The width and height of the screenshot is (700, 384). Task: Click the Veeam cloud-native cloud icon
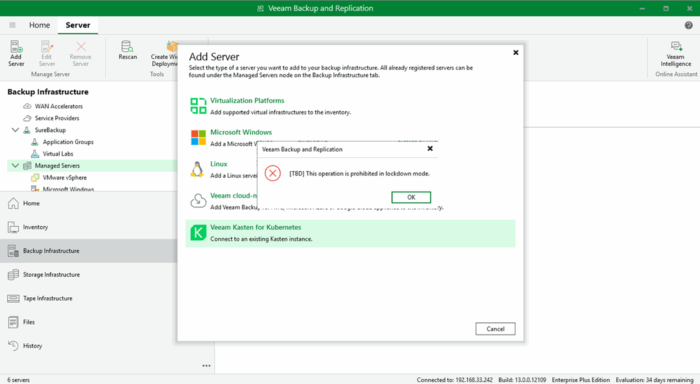[x=198, y=201]
